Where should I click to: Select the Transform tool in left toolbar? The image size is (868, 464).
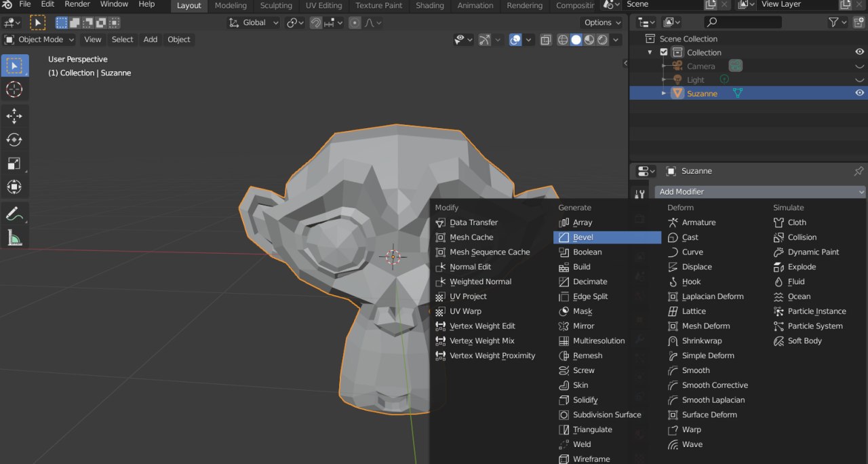(x=15, y=187)
